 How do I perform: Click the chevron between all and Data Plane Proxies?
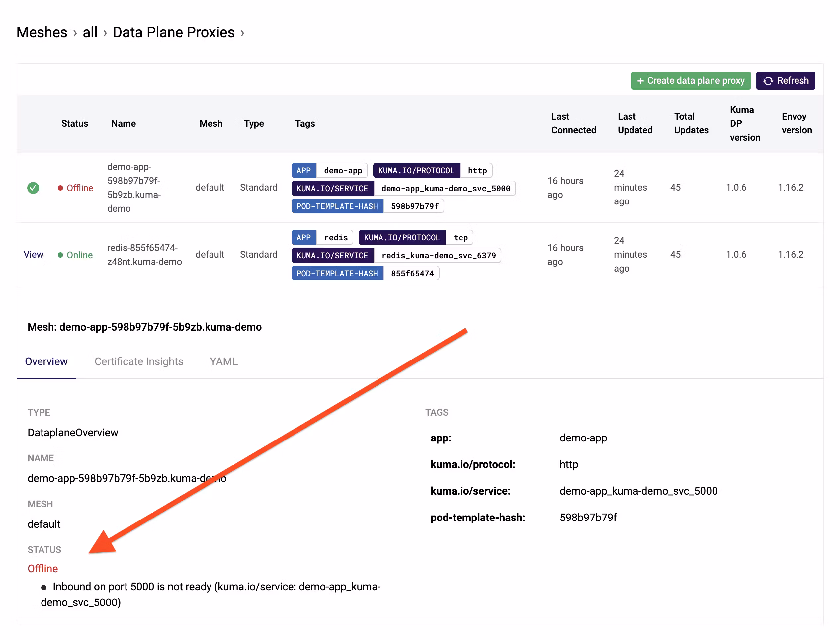pos(105,33)
